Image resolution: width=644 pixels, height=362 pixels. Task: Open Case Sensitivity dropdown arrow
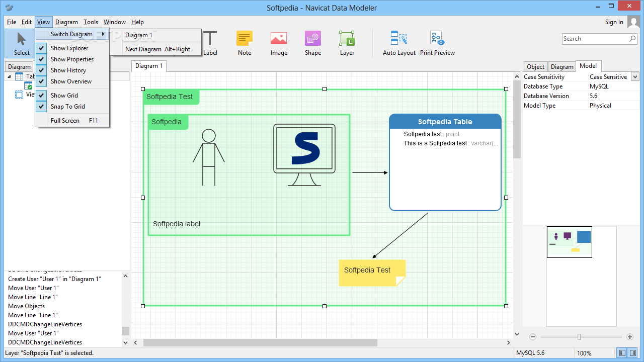click(x=635, y=77)
